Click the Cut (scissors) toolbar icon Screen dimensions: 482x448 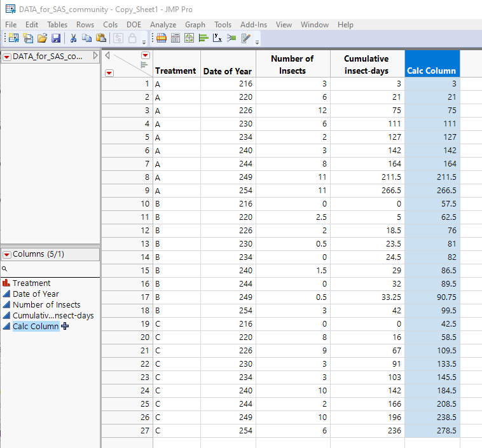(x=73, y=38)
